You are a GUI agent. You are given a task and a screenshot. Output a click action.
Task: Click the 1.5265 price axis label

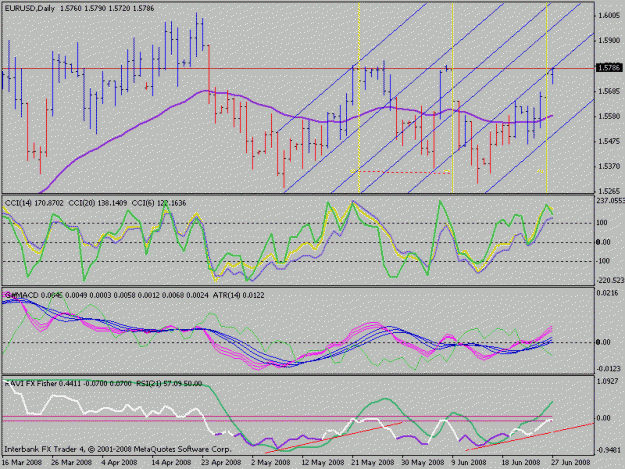[609, 190]
